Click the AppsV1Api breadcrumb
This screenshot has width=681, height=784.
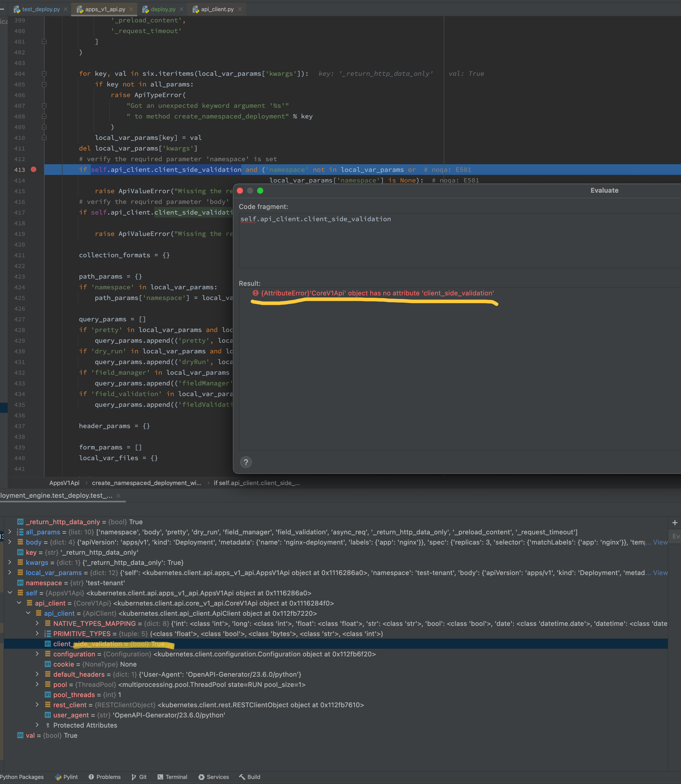(x=64, y=483)
